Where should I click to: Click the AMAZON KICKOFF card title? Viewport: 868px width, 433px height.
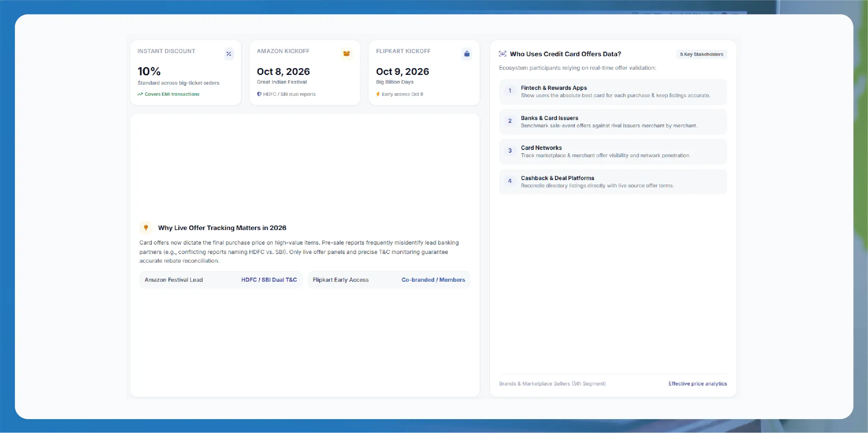(283, 51)
